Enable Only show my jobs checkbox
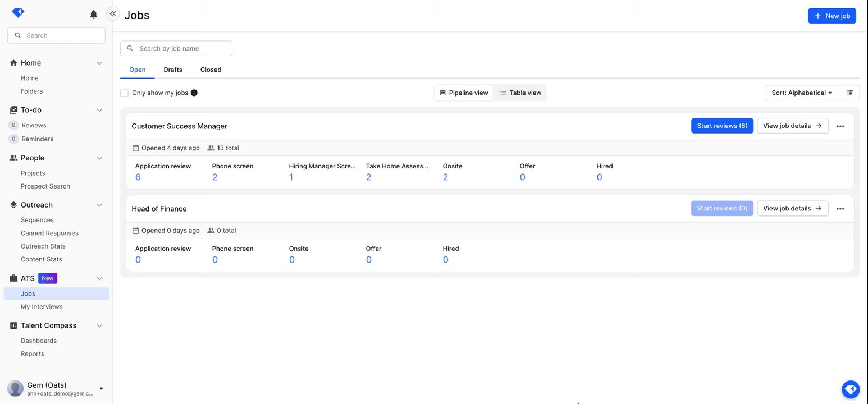Image resolution: width=868 pixels, height=404 pixels. 125,93
